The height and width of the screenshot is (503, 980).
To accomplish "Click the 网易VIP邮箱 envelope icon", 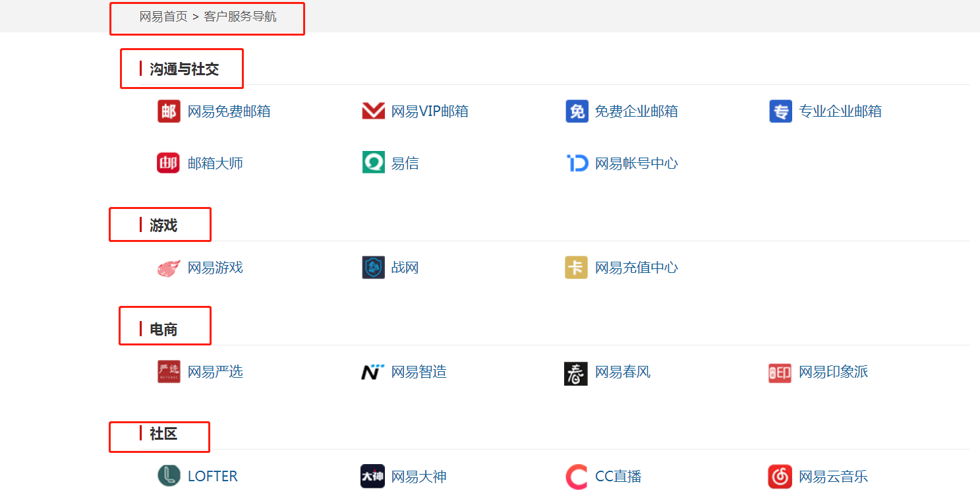I will pos(373,111).
